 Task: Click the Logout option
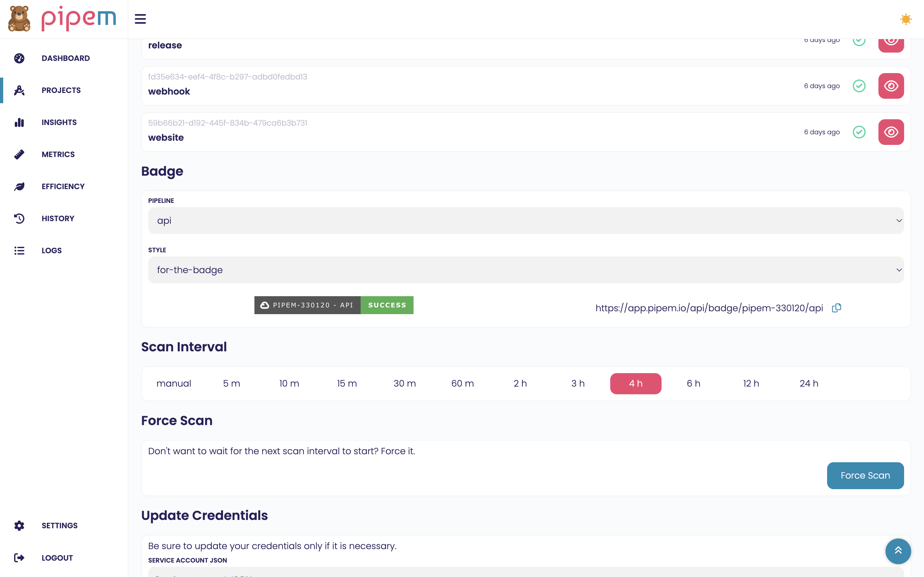pos(57,557)
